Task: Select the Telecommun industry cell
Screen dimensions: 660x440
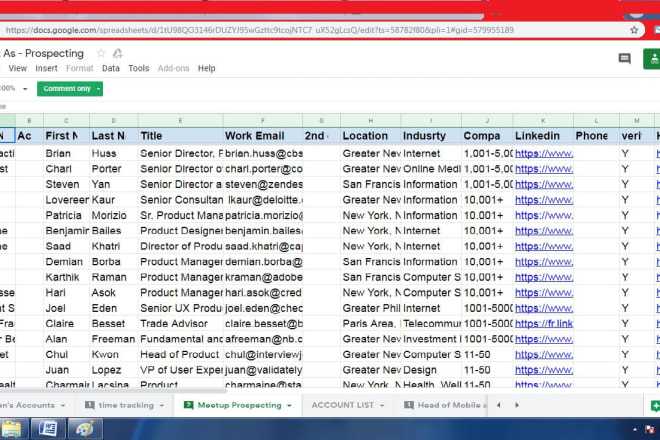Action: (431, 324)
